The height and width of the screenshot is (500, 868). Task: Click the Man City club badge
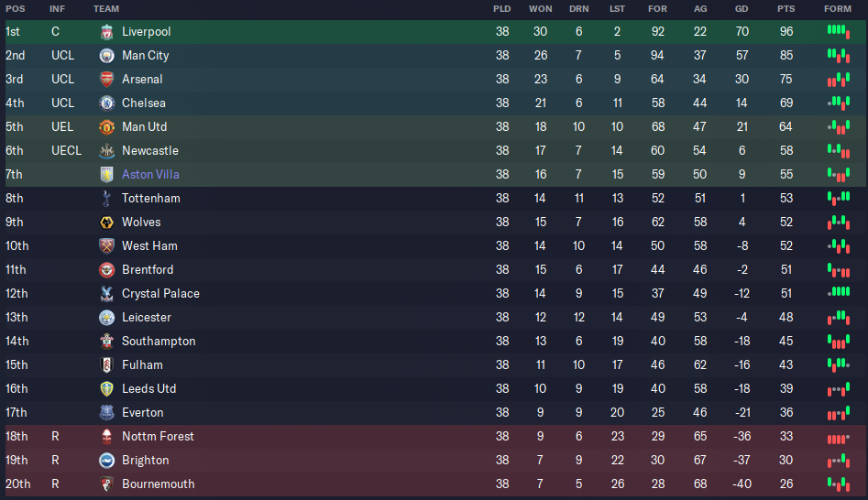tap(107, 56)
